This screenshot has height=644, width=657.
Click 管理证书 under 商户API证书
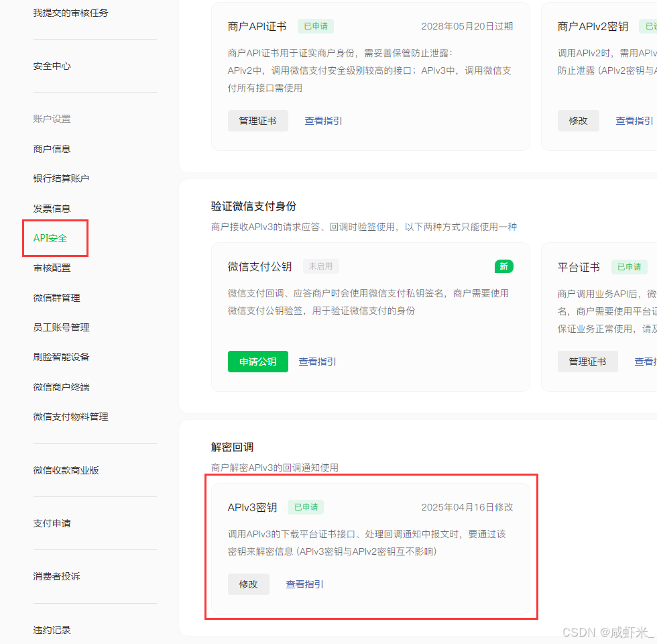click(257, 121)
